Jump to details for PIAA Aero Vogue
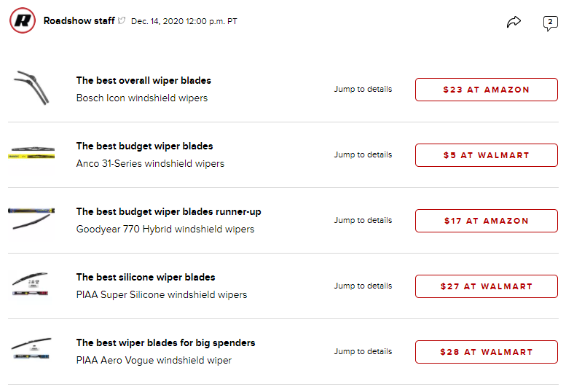The height and width of the screenshot is (392, 582). tap(363, 352)
